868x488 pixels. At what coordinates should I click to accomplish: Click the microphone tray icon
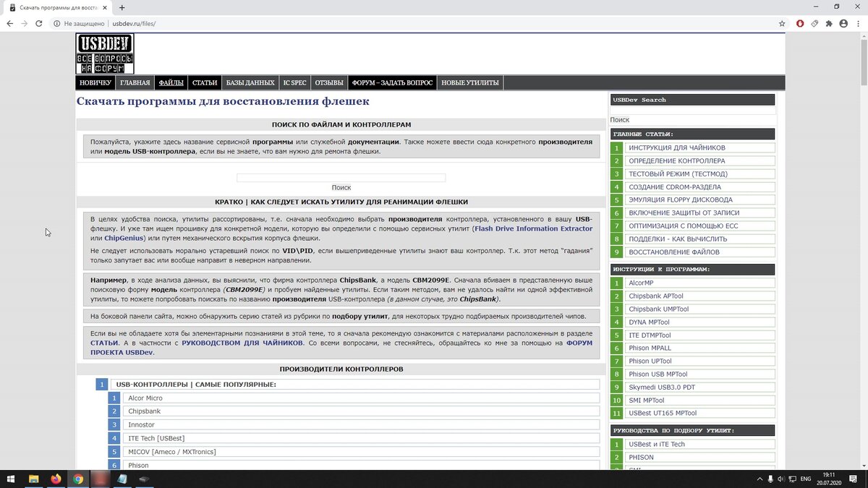pyautogui.click(x=771, y=479)
